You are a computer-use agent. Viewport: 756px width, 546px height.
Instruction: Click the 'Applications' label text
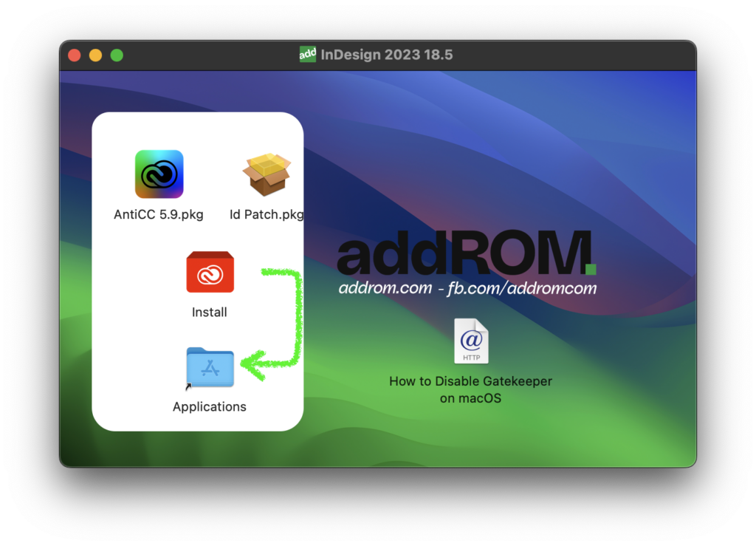pyautogui.click(x=209, y=406)
